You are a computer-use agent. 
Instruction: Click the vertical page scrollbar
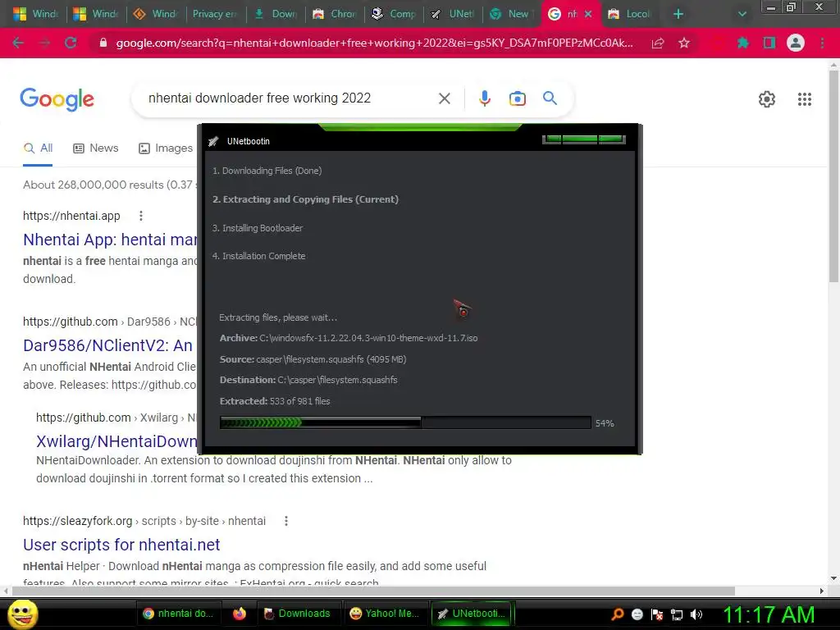point(833,176)
